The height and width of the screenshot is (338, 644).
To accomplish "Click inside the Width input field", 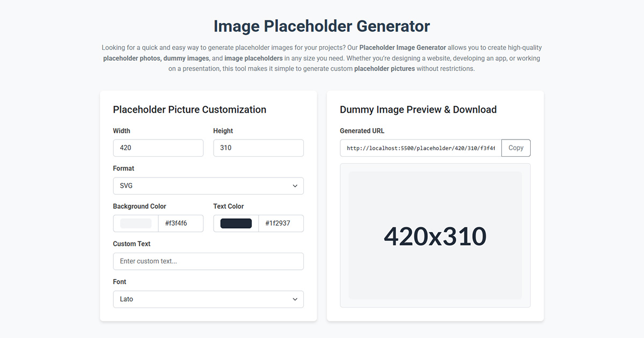I will click(x=158, y=148).
